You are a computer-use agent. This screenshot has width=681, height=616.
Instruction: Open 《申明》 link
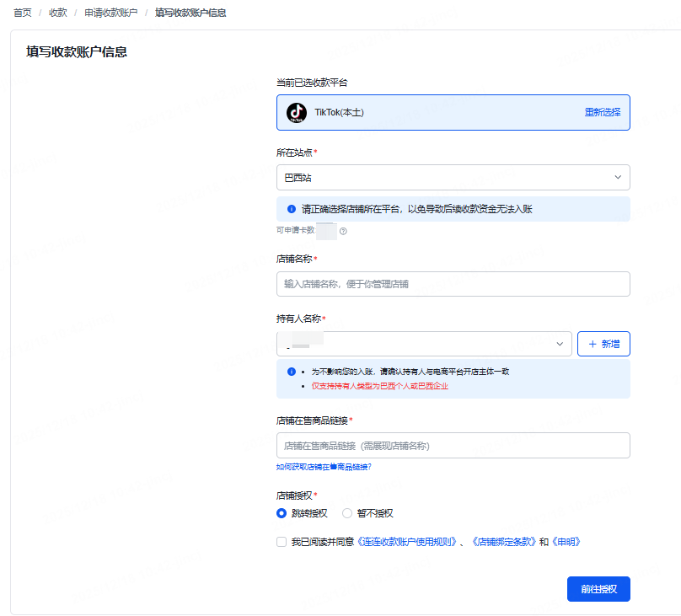[566, 542]
